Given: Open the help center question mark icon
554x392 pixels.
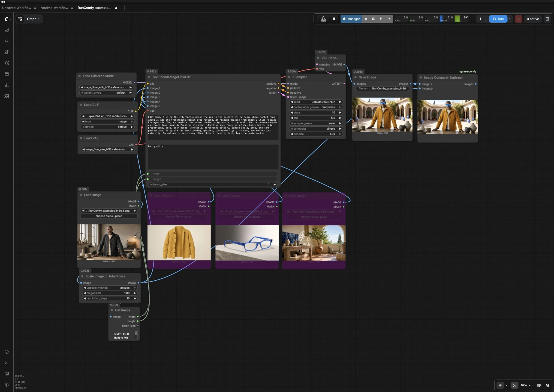Looking at the screenshot, I should [7, 352].
